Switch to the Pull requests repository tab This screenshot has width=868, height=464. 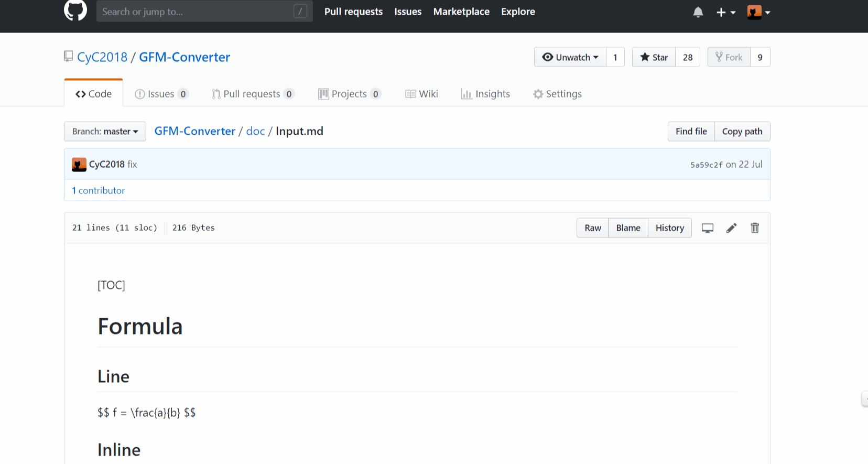point(253,94)
